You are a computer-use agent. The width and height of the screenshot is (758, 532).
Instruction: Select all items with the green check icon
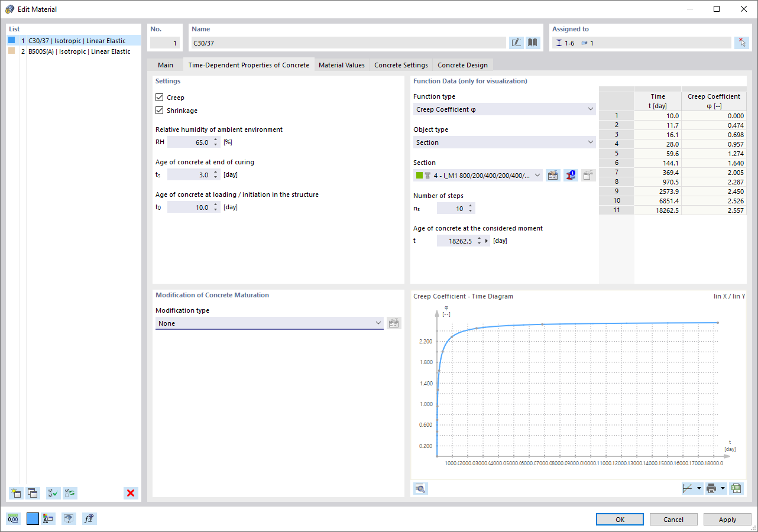[x=53, y=493]
